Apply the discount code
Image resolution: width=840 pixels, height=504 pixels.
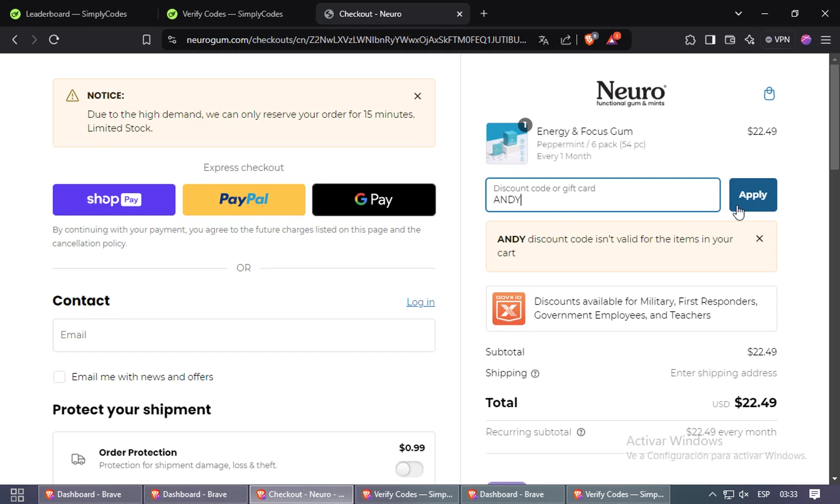coord(753,195)
